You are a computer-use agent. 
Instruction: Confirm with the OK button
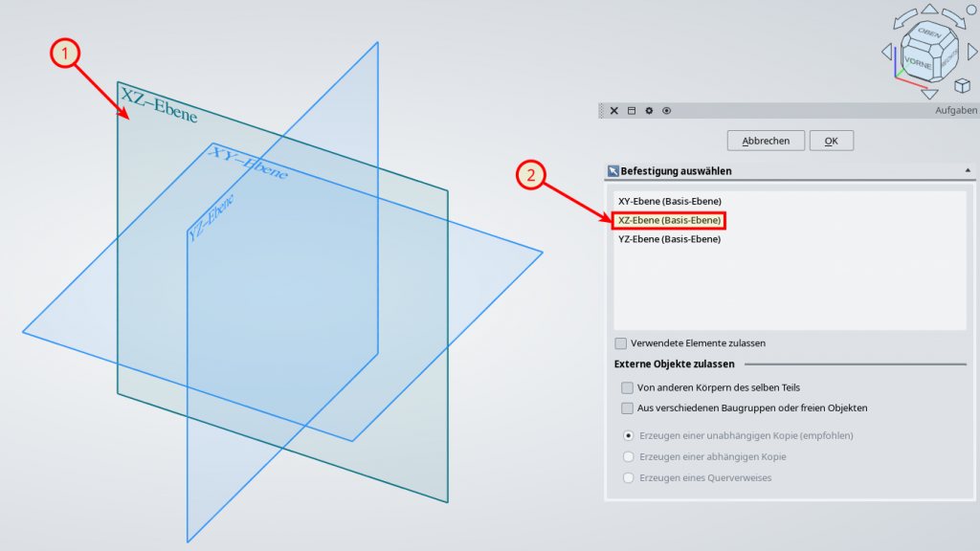coord(831,141)
